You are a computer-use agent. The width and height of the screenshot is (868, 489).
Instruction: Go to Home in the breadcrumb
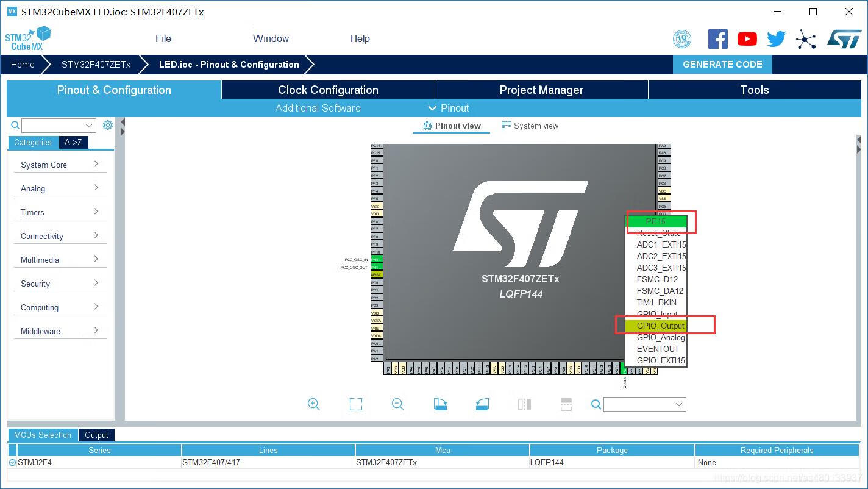23,65
